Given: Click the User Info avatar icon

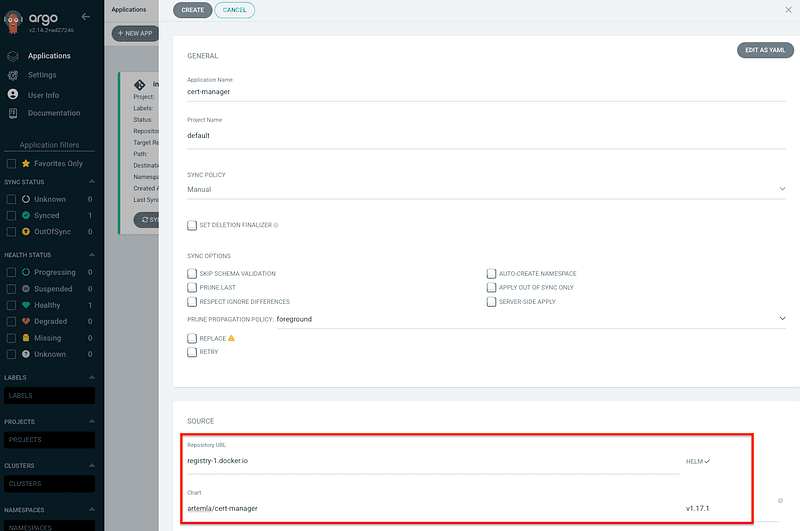Looking at the screenshot, I should pyautogui.click(x=13, y=94).
